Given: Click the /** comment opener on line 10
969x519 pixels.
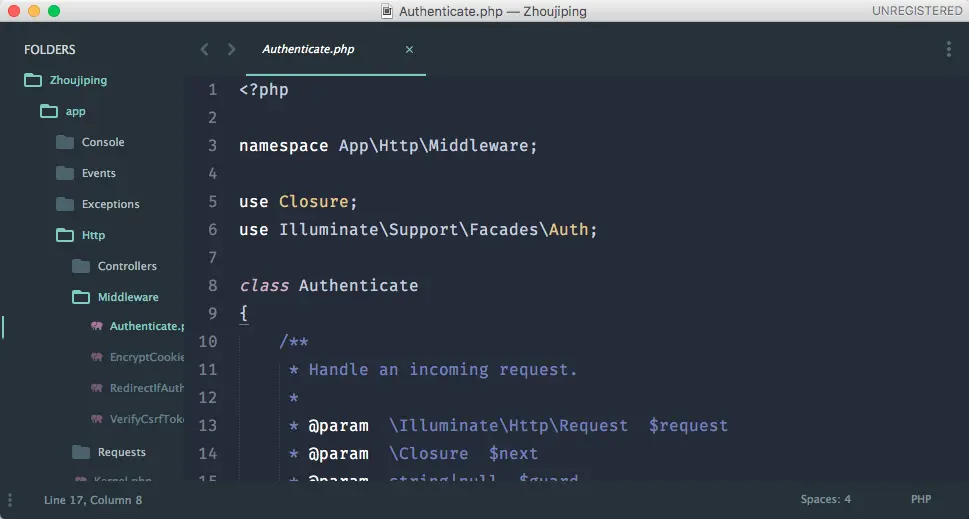Looking at the screenshot, I should pos(294,342).
